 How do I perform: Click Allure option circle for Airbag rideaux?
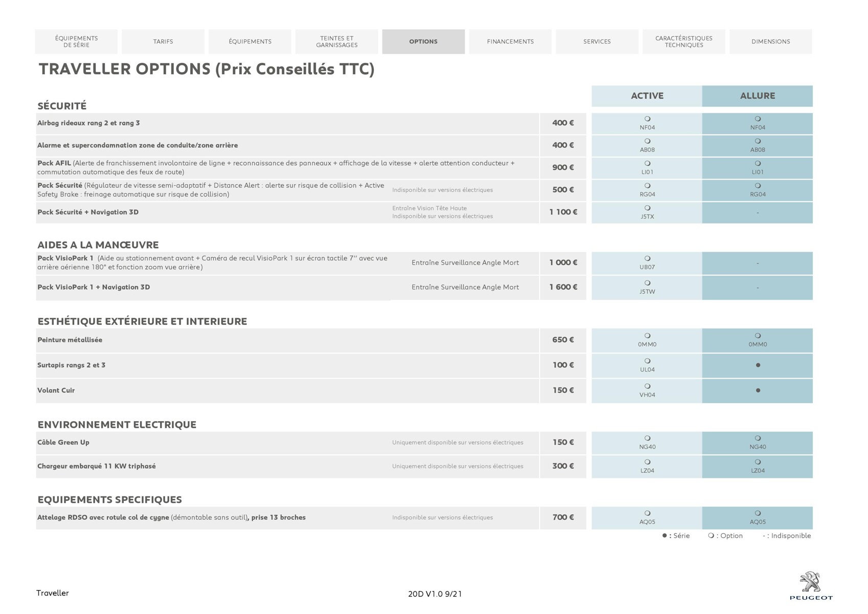[x=758, y=119]
